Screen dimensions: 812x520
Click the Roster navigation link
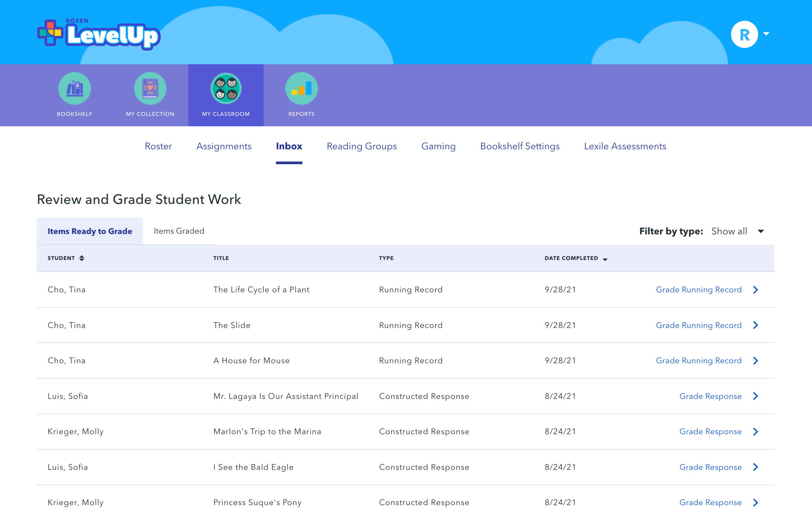pos(158,146)
